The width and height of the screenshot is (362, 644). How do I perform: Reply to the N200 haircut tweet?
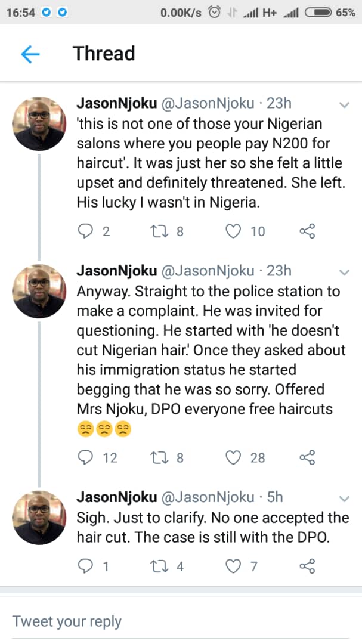click(x=86, y=231)
